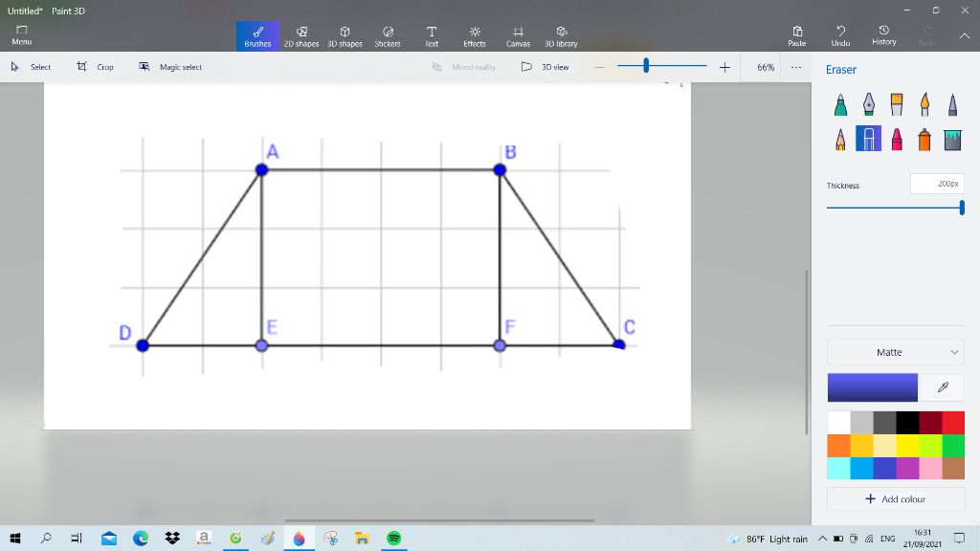980x551 pixels.
Task: Open the Windows Start menu
Action: coord(15,539)
